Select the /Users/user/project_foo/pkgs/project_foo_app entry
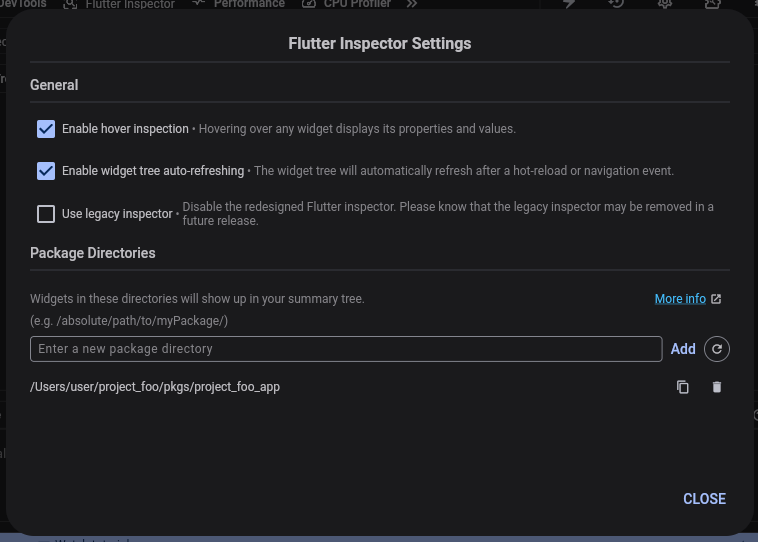 pyautogui.click(x=155, y=387)
